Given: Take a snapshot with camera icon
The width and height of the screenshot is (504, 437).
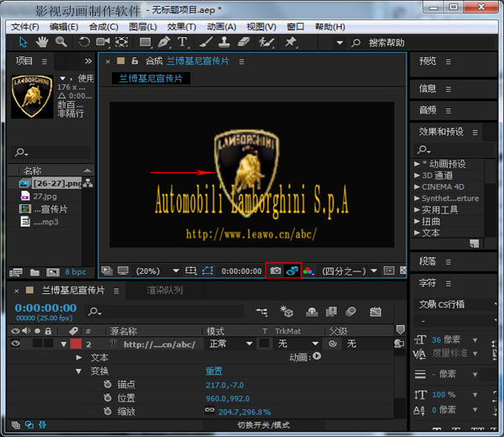Looking at the screenshot, I should (276, 271).
